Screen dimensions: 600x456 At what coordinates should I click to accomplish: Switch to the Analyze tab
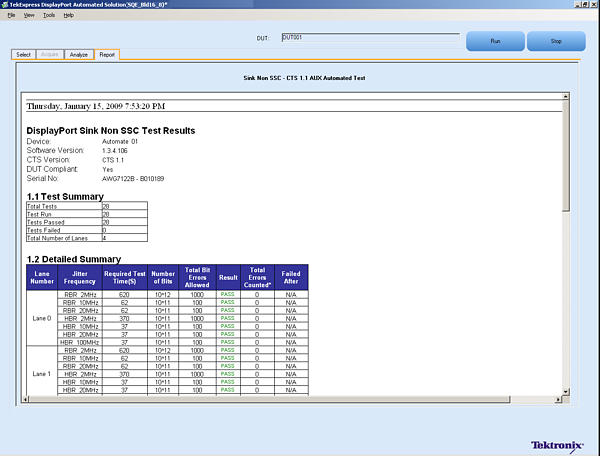click(x=79, y=55)
